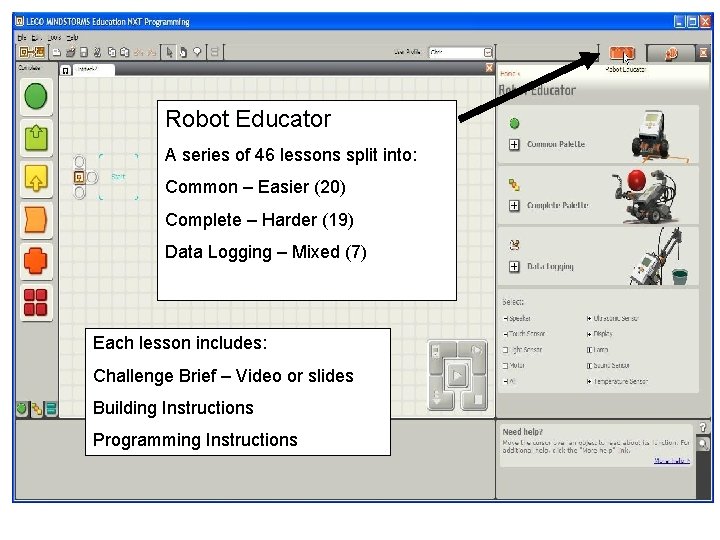
Task: Click the Cut scissors toolbar icon
Action: coord(97,52)
